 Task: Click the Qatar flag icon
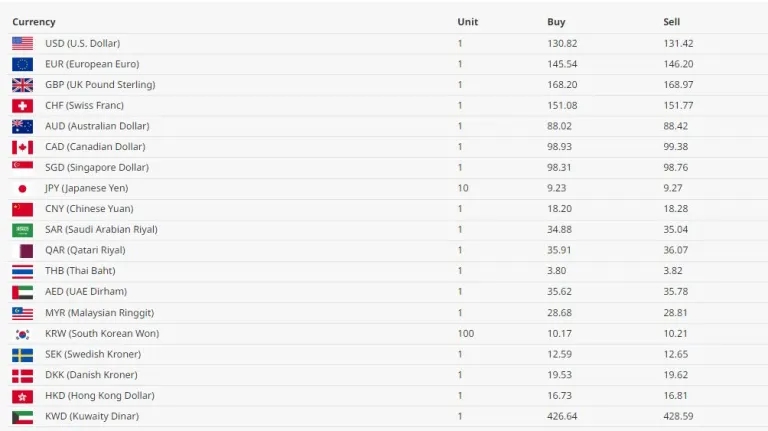(x=22, y=250)
